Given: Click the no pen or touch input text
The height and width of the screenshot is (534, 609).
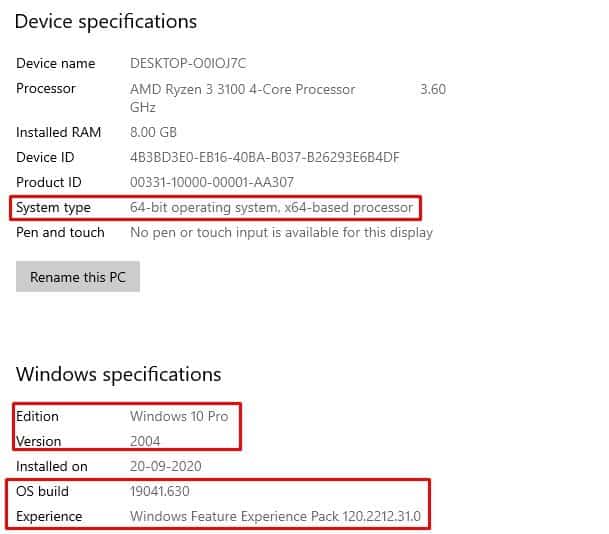Looking at the screenshot, I should 281,232.
